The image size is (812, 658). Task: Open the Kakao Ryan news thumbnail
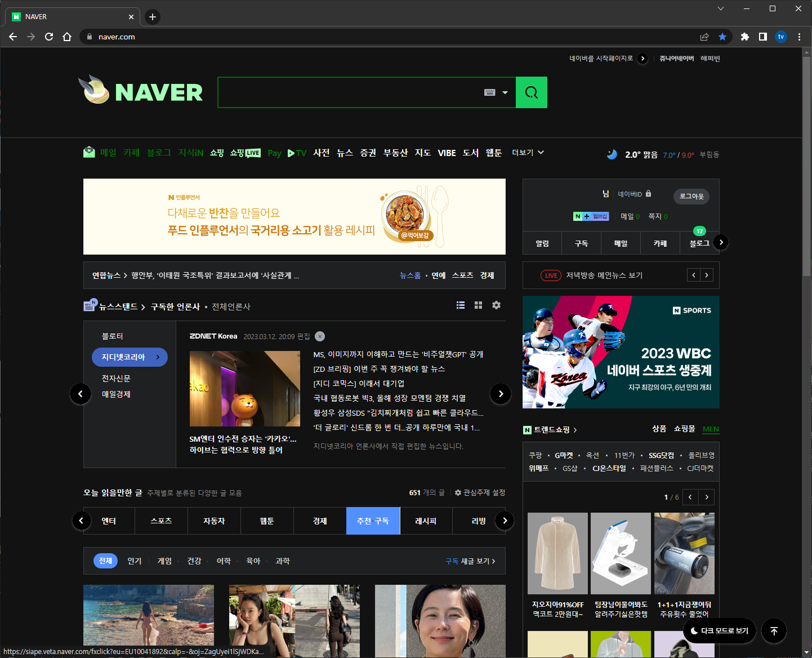pyautogui.click(x=245, y=389)
